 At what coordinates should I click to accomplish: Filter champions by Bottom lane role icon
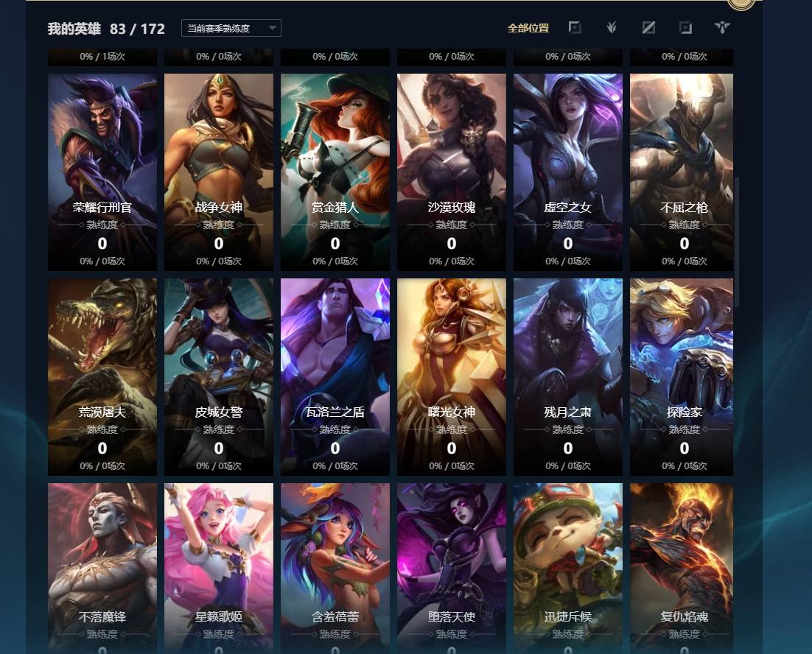(685, 27)
